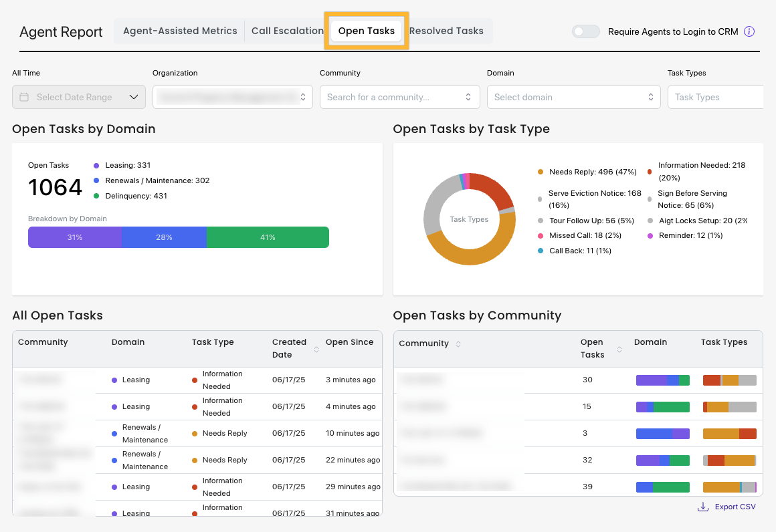This screenshot has width=776, height=532.
Task: Open the Select Date Range dropdown
Action: pyautogui.click(x=79, y=97)
